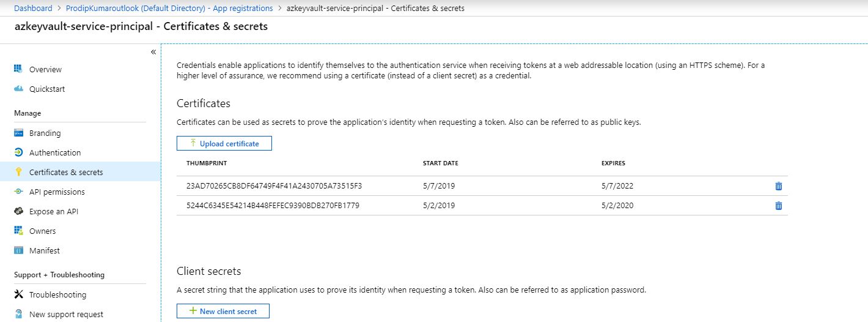Click the Owners icon in the sidebar
This screenshot has height=322, width=868.
[x=18, y=231]
